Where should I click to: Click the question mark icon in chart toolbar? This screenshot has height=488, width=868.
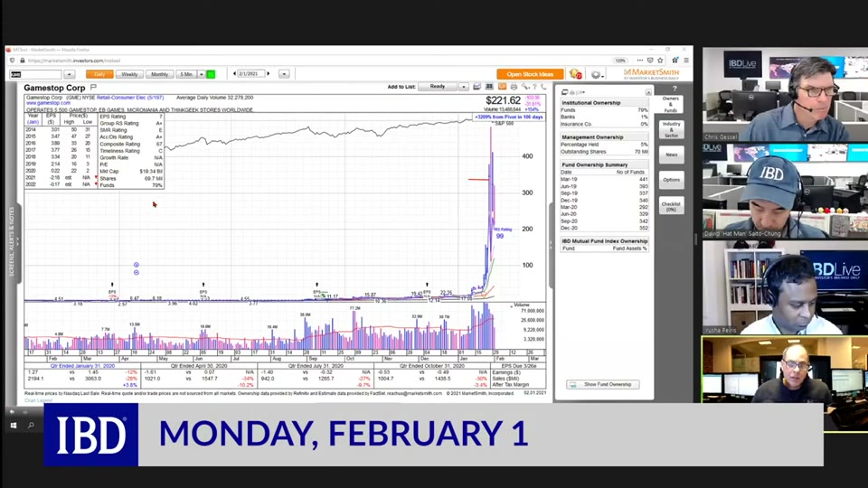pyautogui.click(x=534, y=87)
